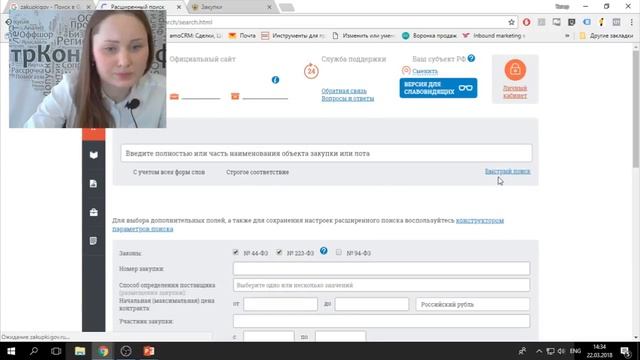Open the Chrome three-dot menu

pyautogui.click(x=631, y=22)
